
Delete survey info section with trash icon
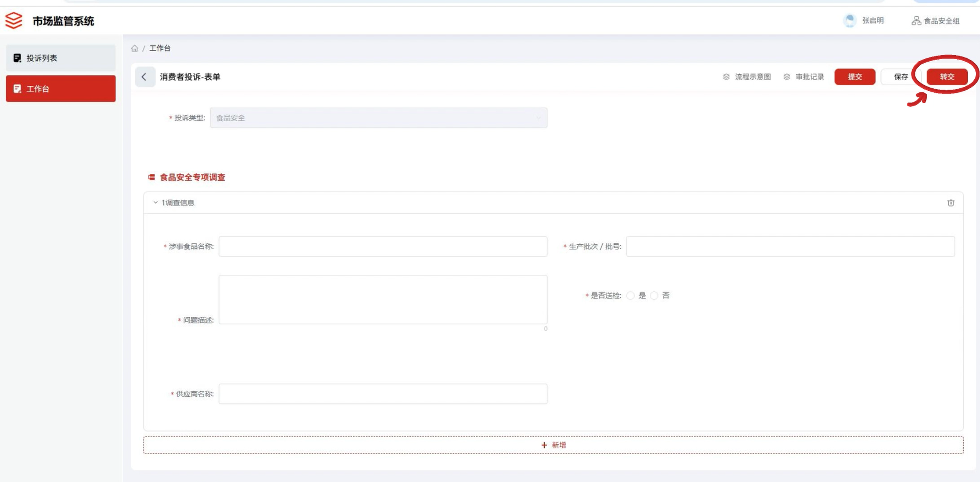[950, 203]
